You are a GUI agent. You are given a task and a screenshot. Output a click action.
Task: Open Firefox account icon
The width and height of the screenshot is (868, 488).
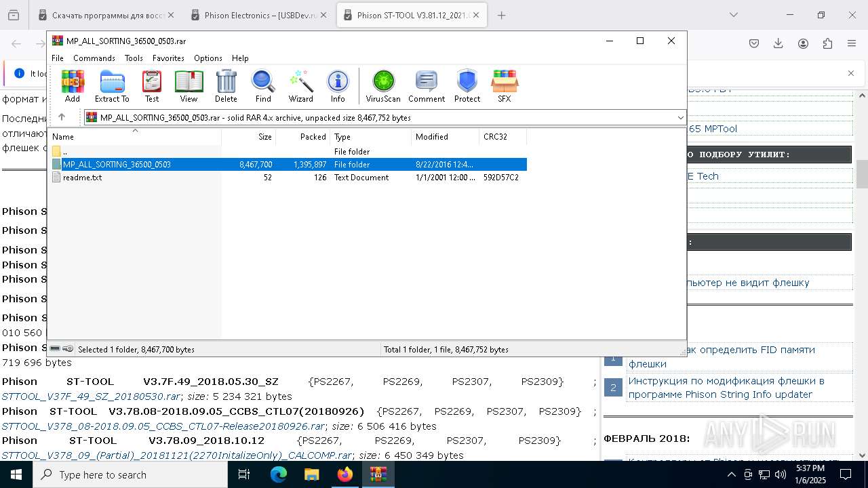[x=803, y=43]
